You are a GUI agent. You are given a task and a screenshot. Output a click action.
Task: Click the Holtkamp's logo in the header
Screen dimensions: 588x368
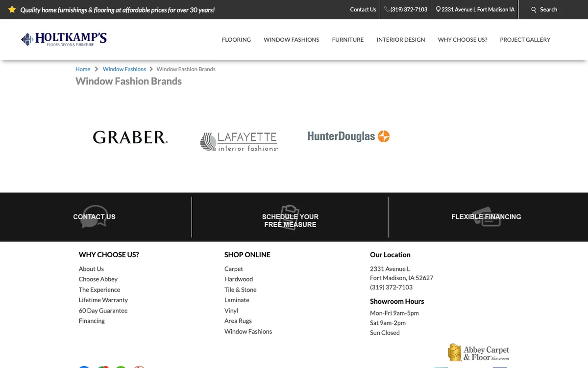coord(64,39)
